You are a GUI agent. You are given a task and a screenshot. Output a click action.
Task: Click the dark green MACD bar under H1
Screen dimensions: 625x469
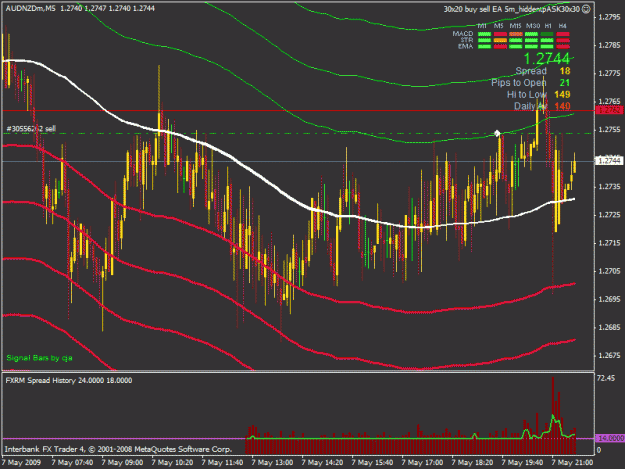[x=547, y=34]
